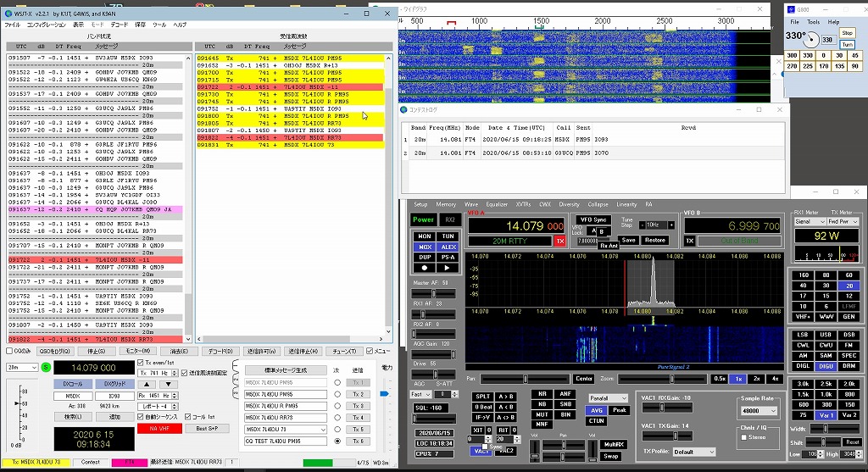Toggle the SPLT split button
Image resolution: width=868 pixels, height=472 pixels.
482,397
